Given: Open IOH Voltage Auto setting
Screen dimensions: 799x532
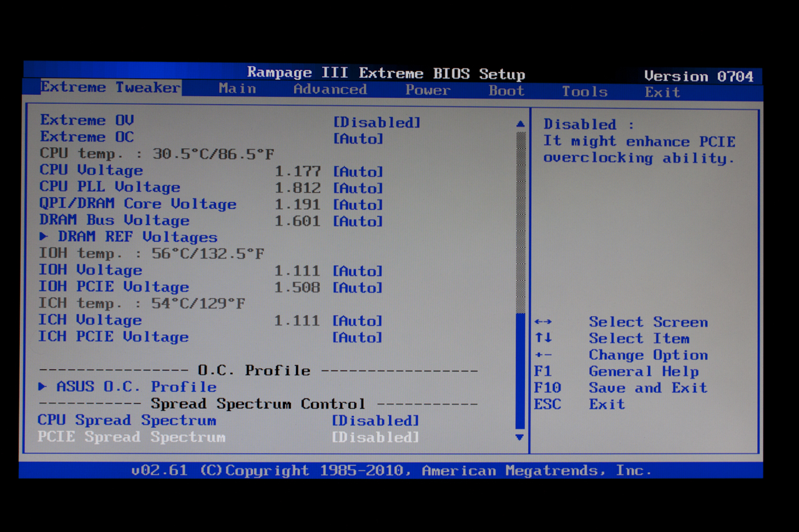Looking at the screenshot, I should coord(358,271).
